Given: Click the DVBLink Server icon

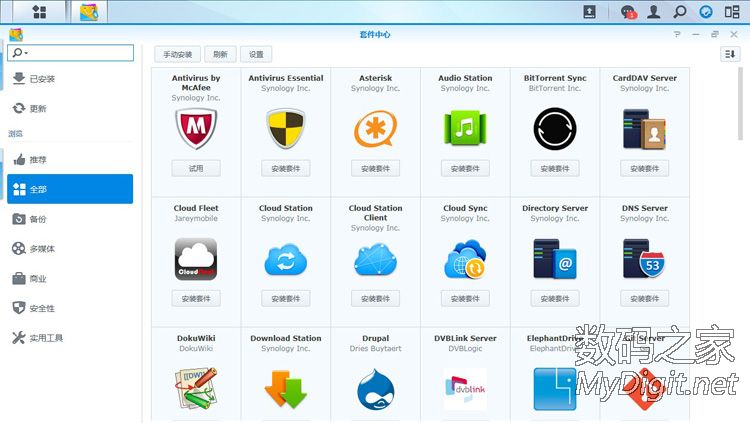Looking at the screenshot, I should click(465, 389).
